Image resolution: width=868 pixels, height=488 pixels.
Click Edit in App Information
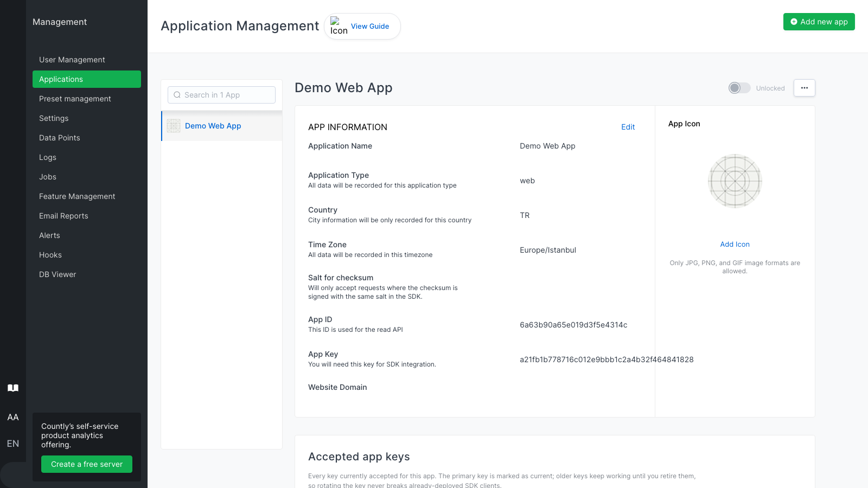point(628,127)
